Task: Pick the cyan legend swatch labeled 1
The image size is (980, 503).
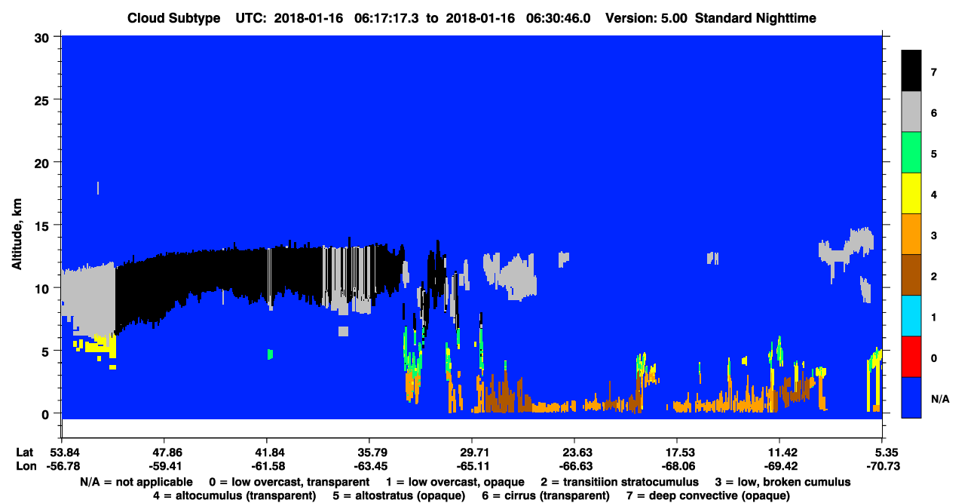Action: [911, 315]
